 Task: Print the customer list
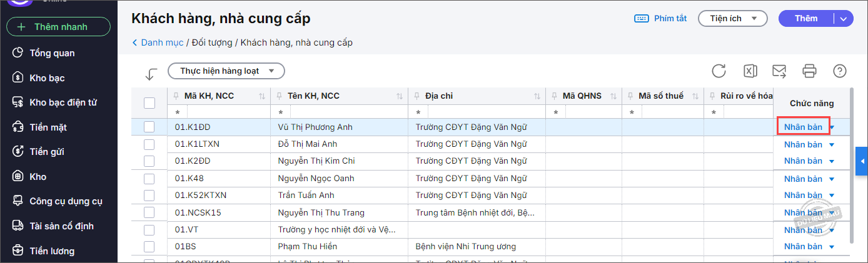809,71
